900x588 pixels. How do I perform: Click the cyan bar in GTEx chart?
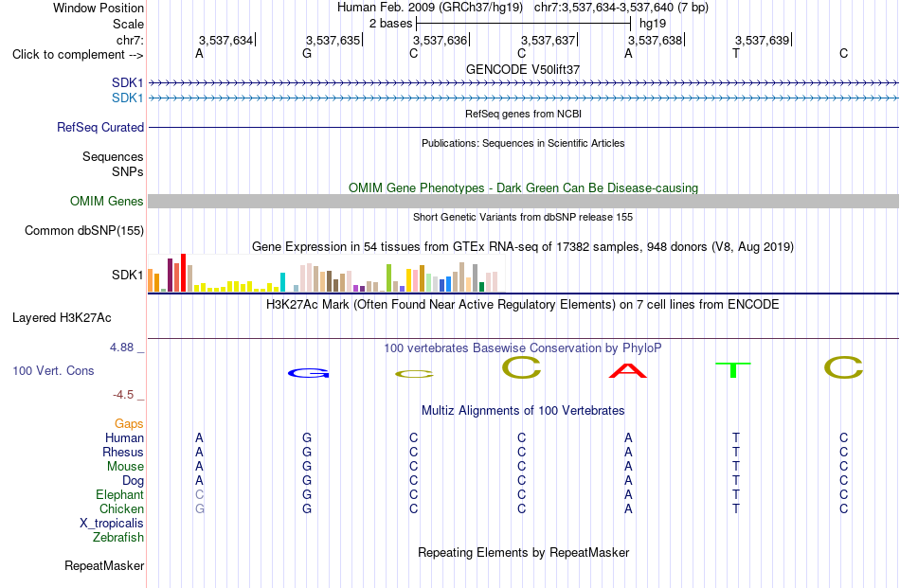click(282, 282)
